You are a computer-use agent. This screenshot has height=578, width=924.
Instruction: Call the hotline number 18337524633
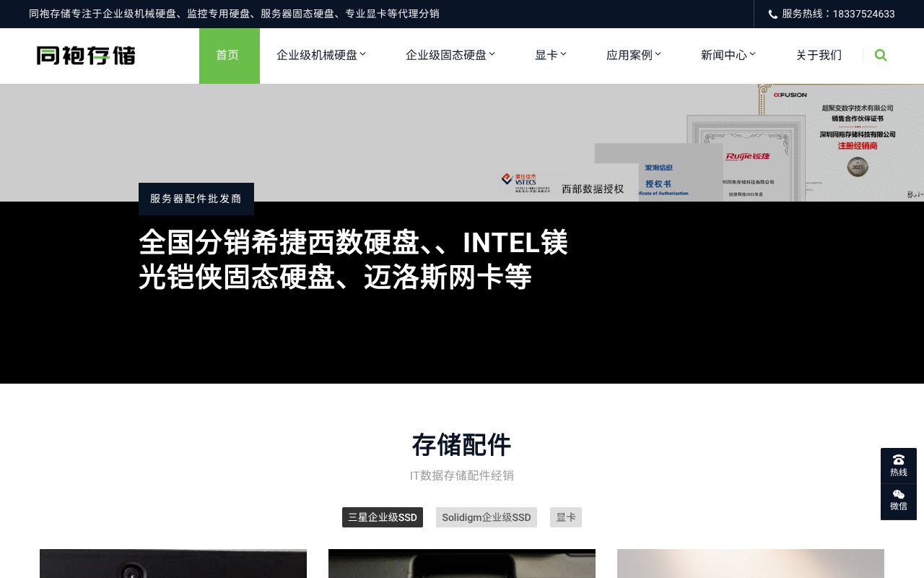[863, 14]
